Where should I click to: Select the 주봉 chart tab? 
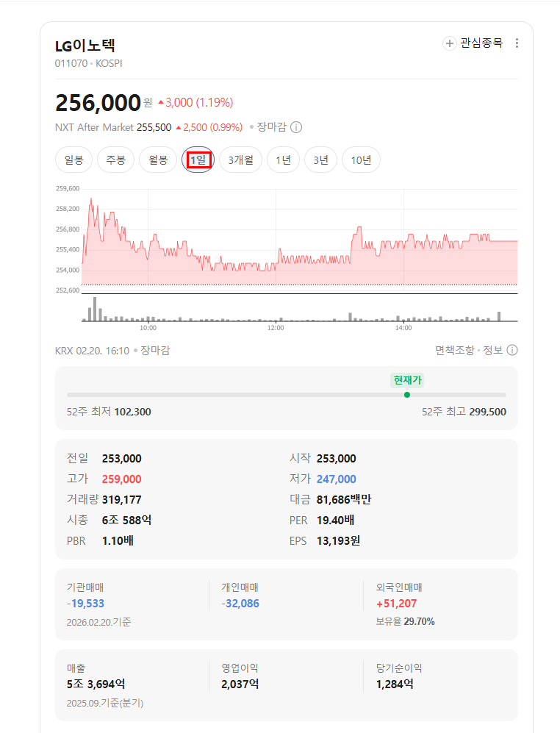click(x=115, y=160)
